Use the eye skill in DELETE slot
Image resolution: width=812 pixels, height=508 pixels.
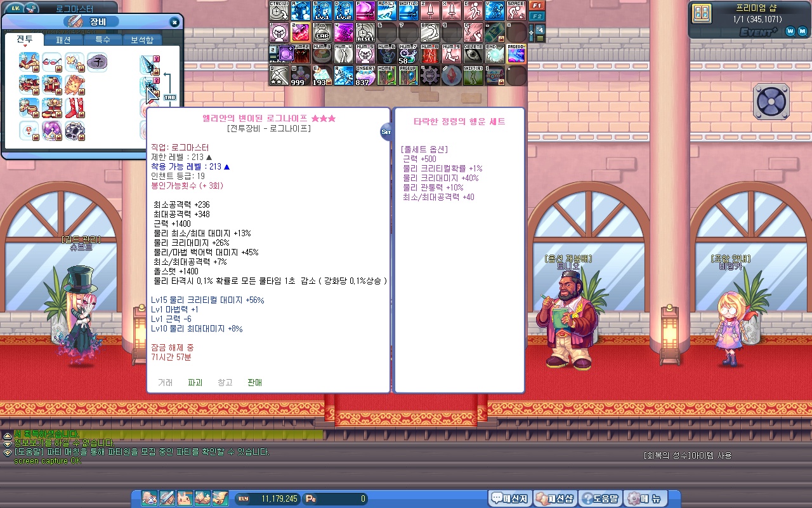(x=473, y=54)
